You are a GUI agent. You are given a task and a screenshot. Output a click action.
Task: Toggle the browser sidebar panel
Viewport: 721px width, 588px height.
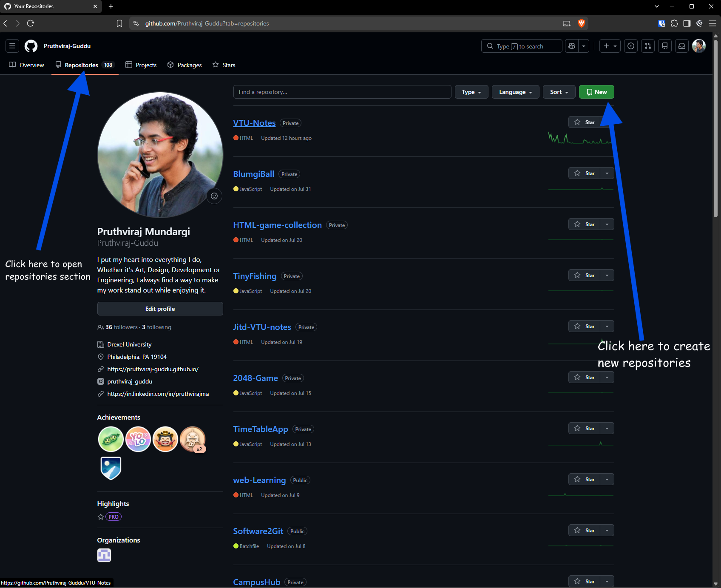pyautogui.click(x=687, y=23)
